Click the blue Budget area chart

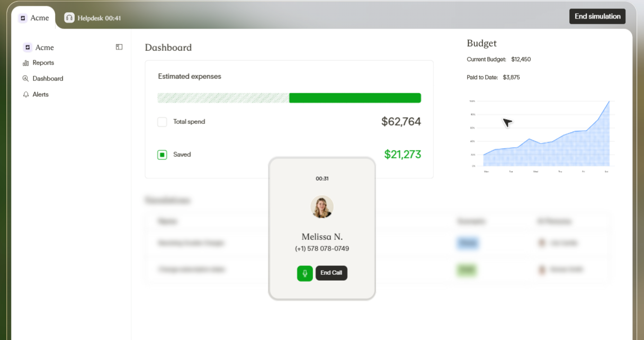[x=547, y=143]
